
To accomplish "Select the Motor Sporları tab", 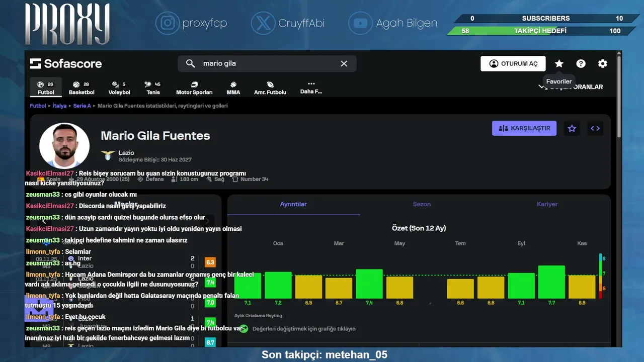I will tap(194, 87).
